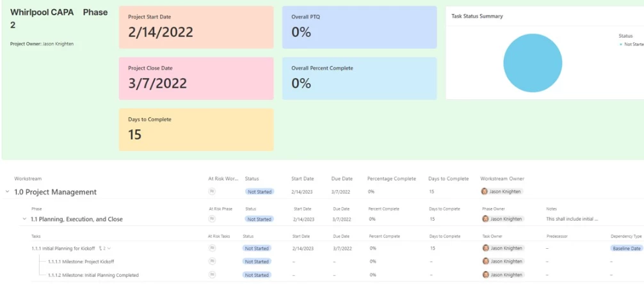644x284 pixels.
Task: Click the Percentage Complete column header
Action: coord(392,178)
